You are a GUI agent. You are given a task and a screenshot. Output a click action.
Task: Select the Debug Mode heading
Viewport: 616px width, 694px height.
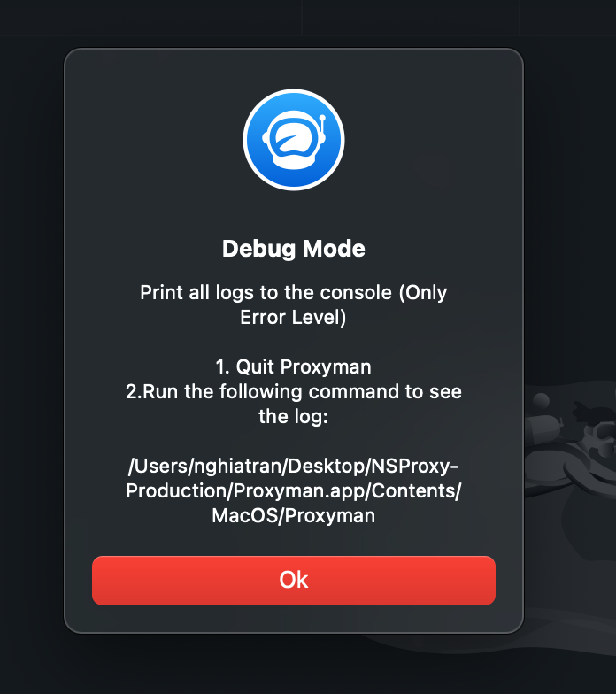point(294,249)
